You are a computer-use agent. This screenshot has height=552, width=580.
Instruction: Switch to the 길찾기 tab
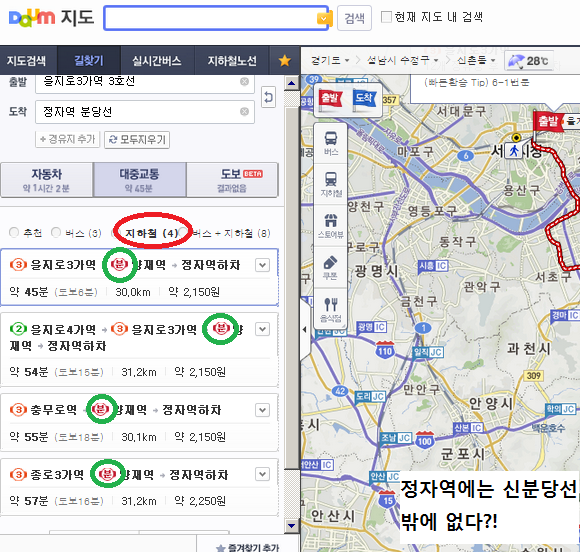(89, 61)
